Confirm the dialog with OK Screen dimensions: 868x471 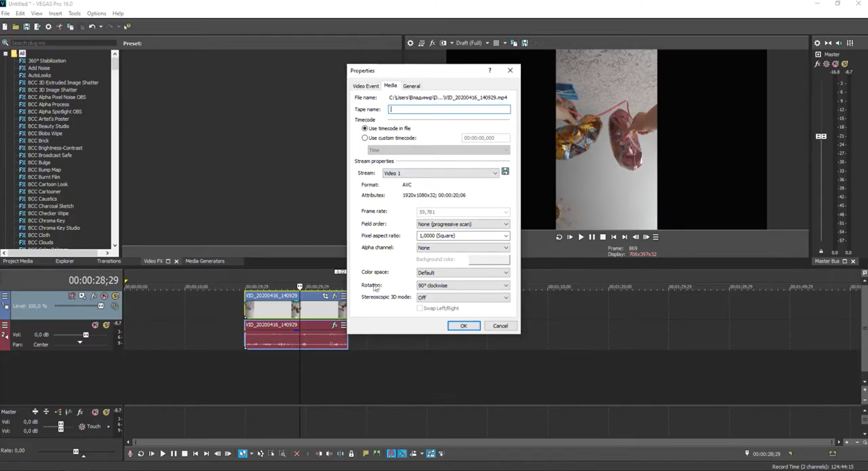pyautogui.click(x=463, y=326)
